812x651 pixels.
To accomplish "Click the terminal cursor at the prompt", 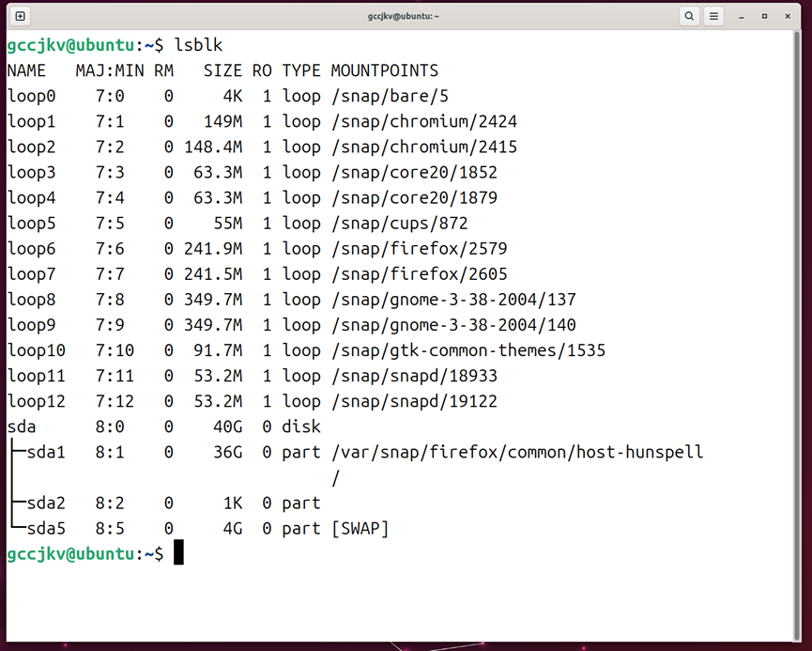I will click(x=178, y=552).
